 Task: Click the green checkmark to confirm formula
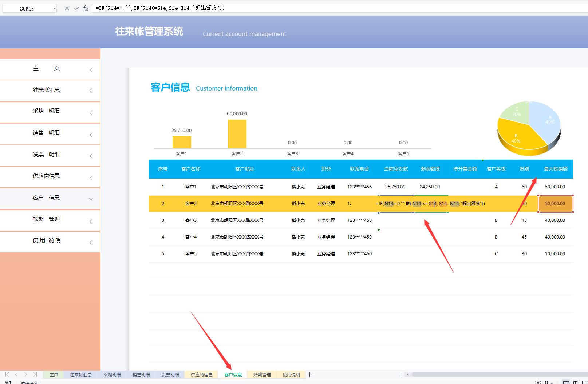(76, 8)
